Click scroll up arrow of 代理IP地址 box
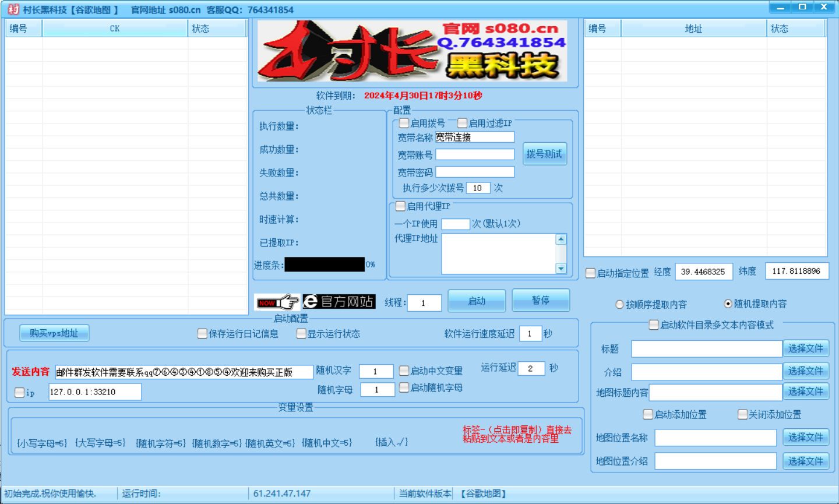The height and width of the screenshot is (504, 839). [x=561, y=239]
